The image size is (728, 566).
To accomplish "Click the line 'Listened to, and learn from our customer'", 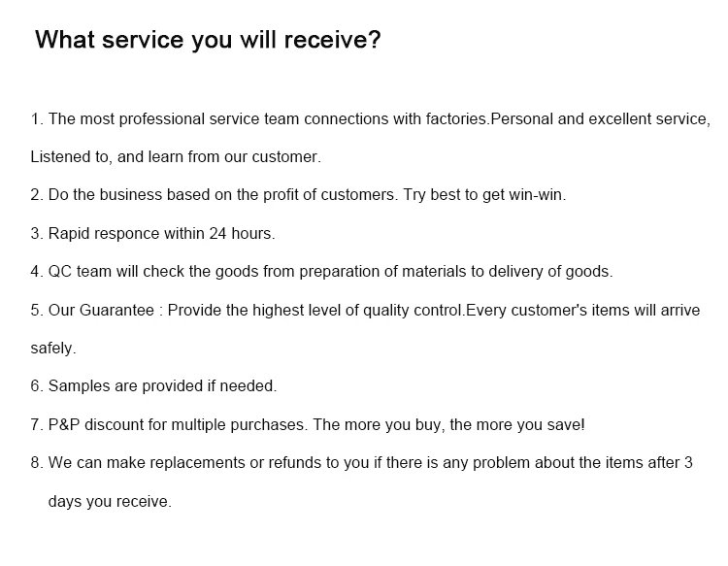I will pyautogui.click(x=175, y=156).
